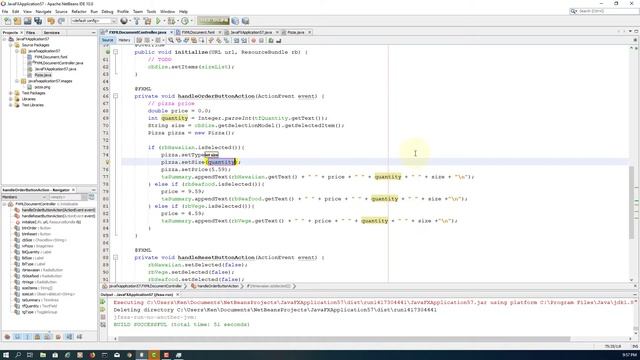640x360 pixels.
Task: Switch to the Services panel tab
Action: click(52, 32)
